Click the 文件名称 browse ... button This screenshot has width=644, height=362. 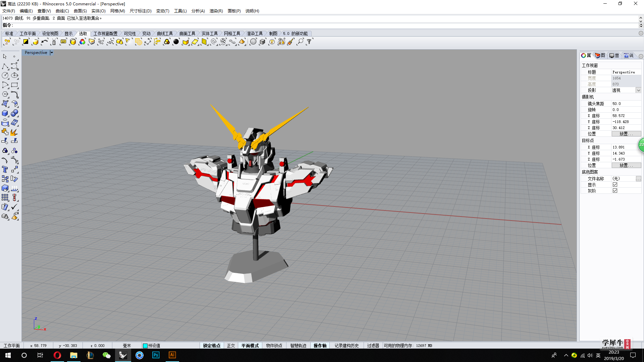point(638,179)
